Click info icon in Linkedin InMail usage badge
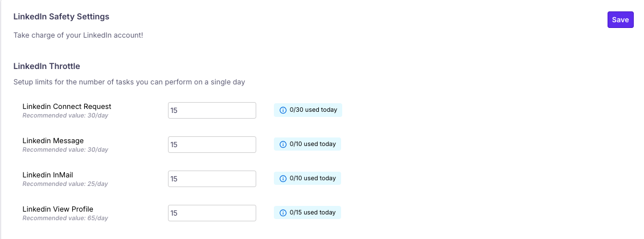 [x=283, y=179]
